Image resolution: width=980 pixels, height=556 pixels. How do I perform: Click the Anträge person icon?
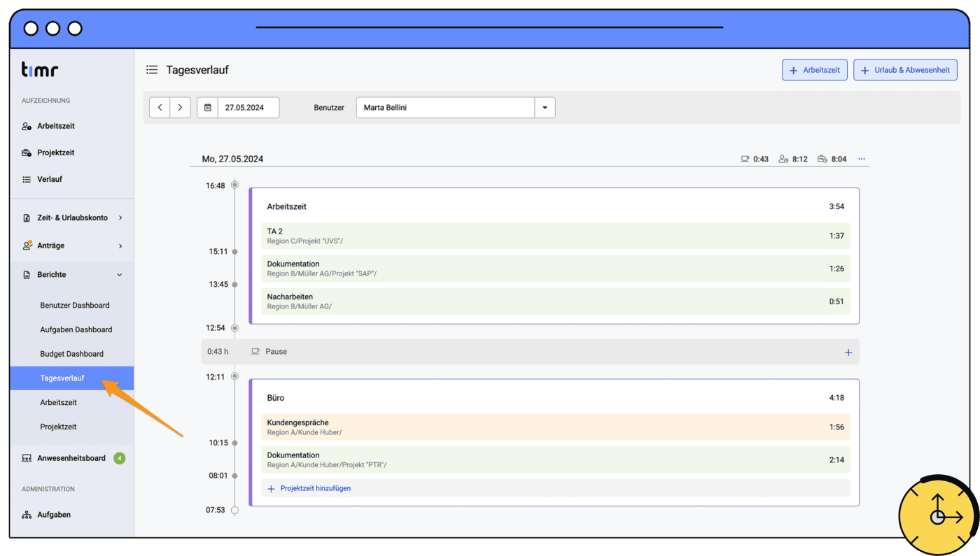pyautogui.click(x=27, y=245)
